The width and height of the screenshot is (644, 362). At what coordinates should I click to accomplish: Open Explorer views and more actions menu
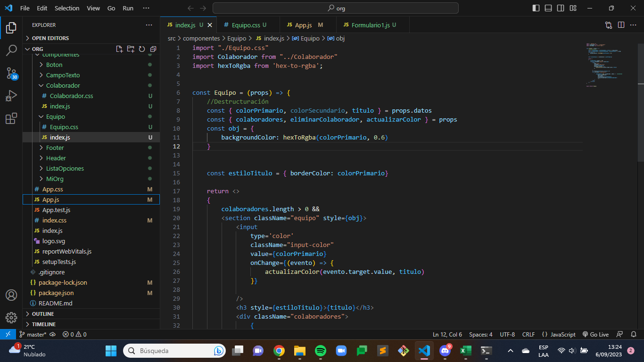point(149,25)
